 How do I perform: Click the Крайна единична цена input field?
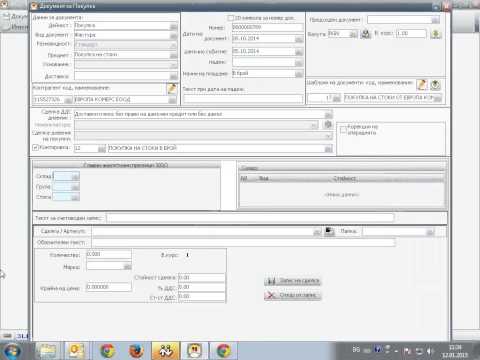[x=109, y=287]
